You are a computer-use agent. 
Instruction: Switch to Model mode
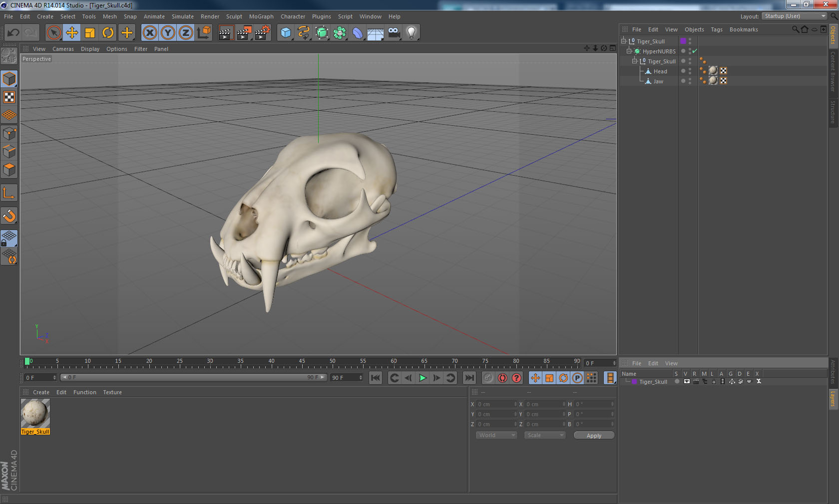[9, 79]
